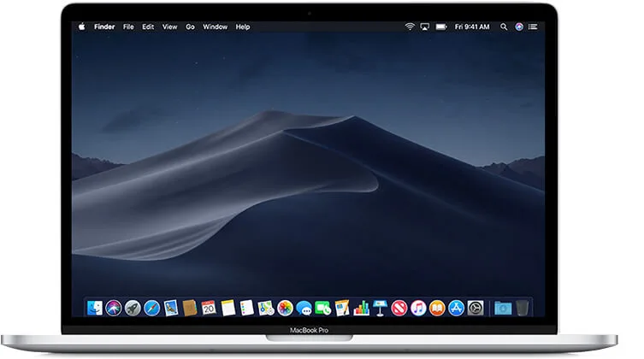Open iTunes music note icon
The width and height of the screenshot is (644, 359).
(x=418, y=308)
